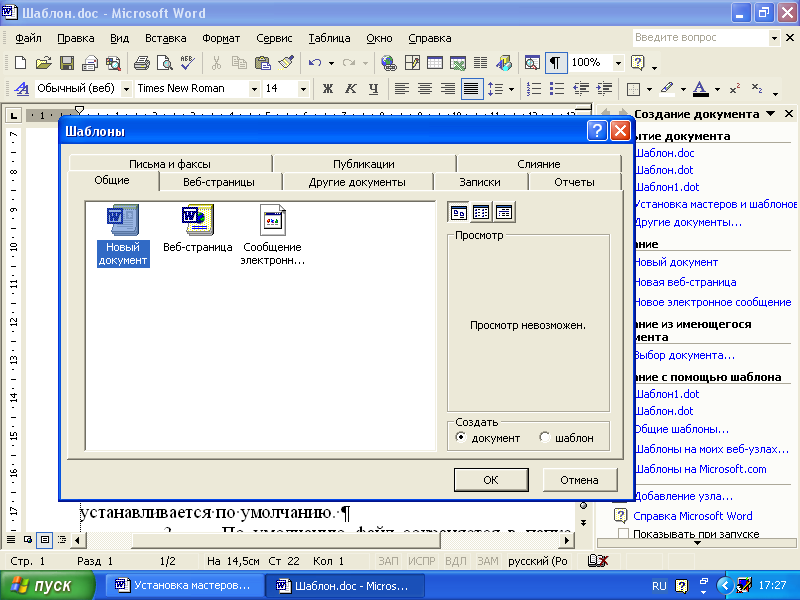Center the text alignment
Screen dimensions: 800x600
tap(425, 89)
